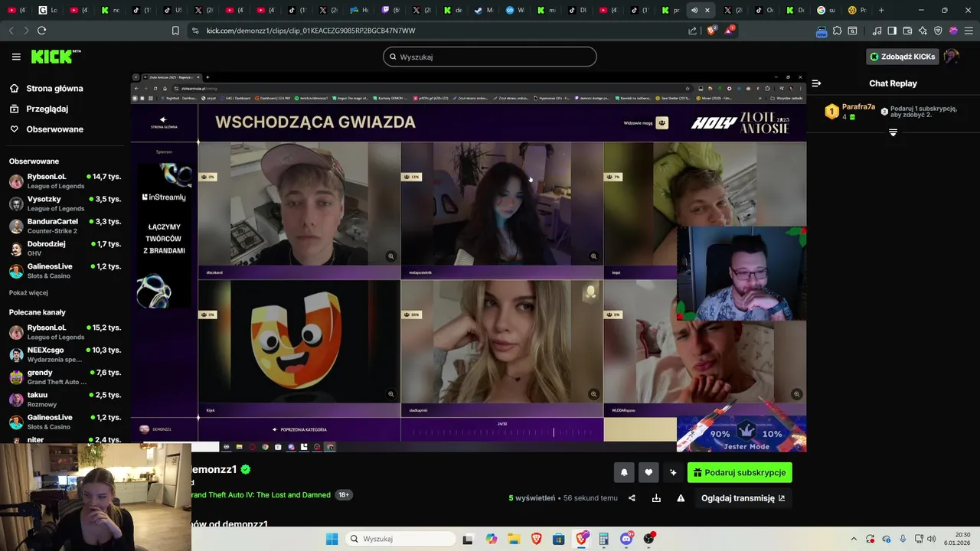Open the browser share icon in address bar
980x551 pixels.
[693, 31]
